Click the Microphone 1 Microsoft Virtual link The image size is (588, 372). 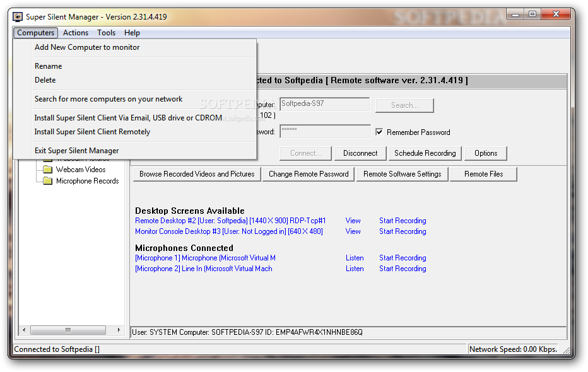(205, 258)
